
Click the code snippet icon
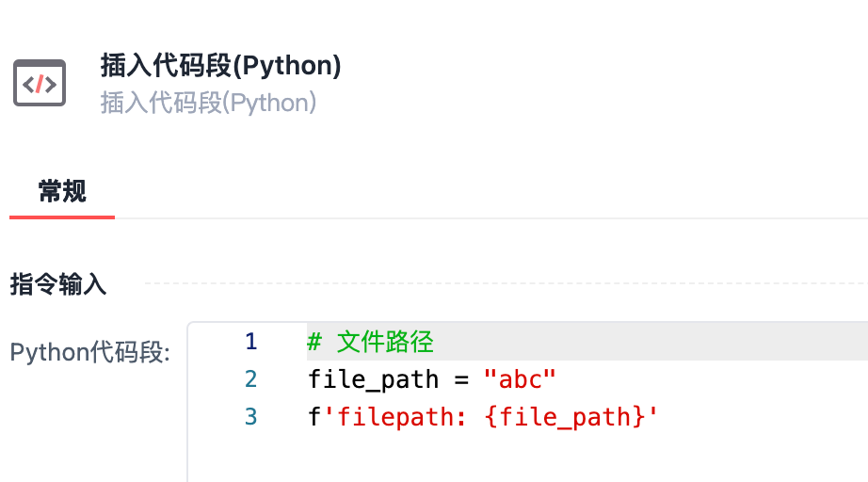pos(40,83)
